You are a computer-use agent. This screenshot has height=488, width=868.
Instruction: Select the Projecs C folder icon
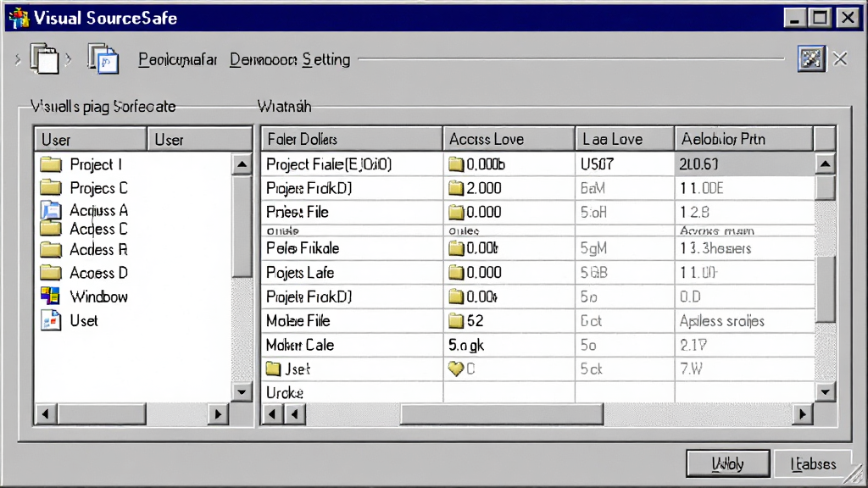(x=51, y=187)
